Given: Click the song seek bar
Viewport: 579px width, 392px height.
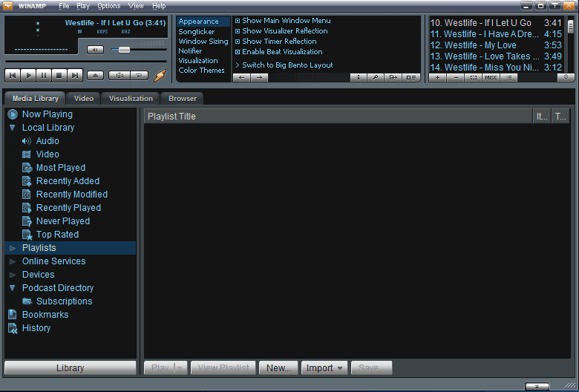Looking at the screenshot, I should tap(85, 61).
